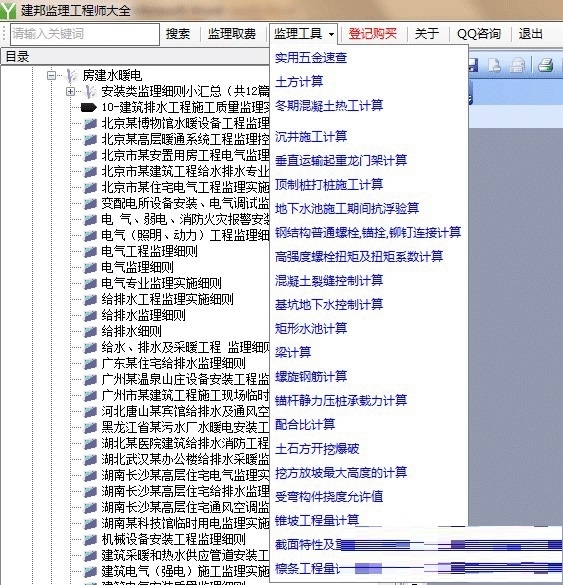563x585 pixels.
Task: Click the black tag icon beside 10-建筑排水工程
Action: 89,107
